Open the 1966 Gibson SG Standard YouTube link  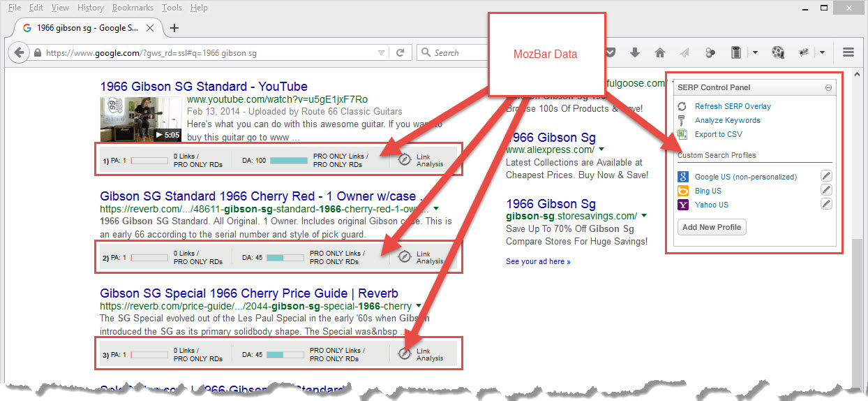click(204, 87)
